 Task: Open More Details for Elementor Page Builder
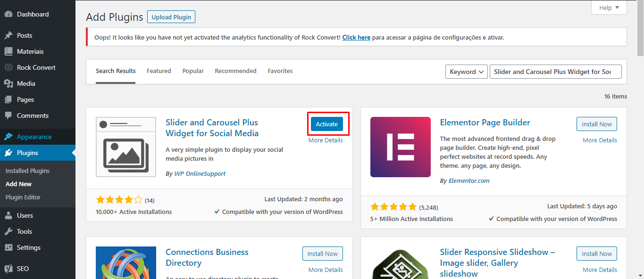coord(600,140)
